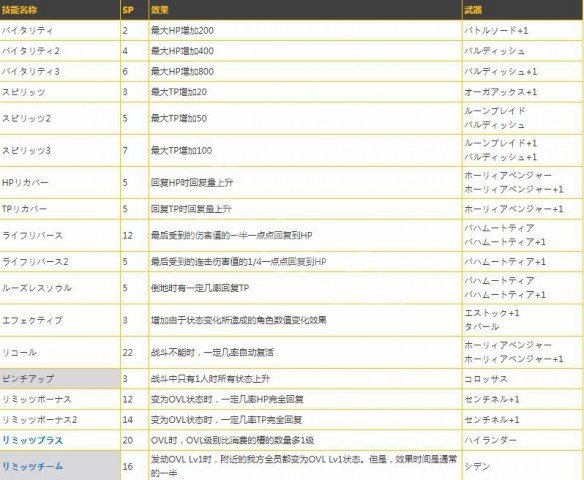Click the 回复HP时回复量上升 effect text

click(x=192, y=183)
